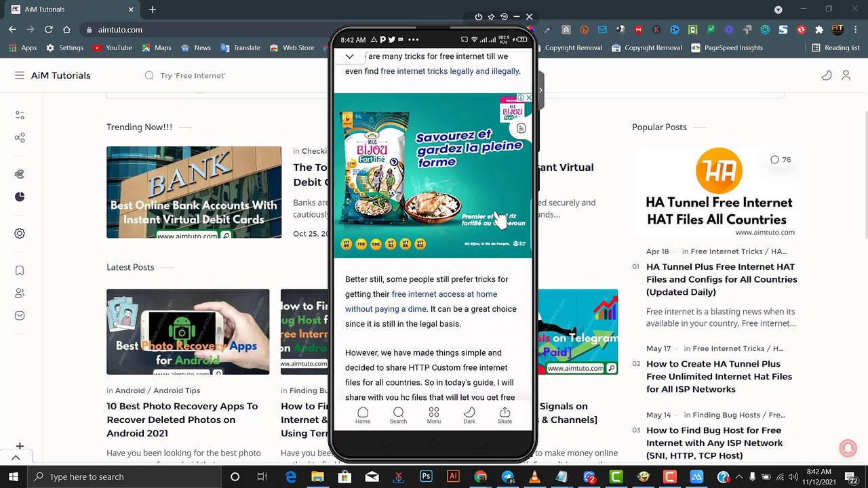Expand the sidebar with bottom up-chevron
This screenshot has width=868, height=488.
(x=16, y=457)
